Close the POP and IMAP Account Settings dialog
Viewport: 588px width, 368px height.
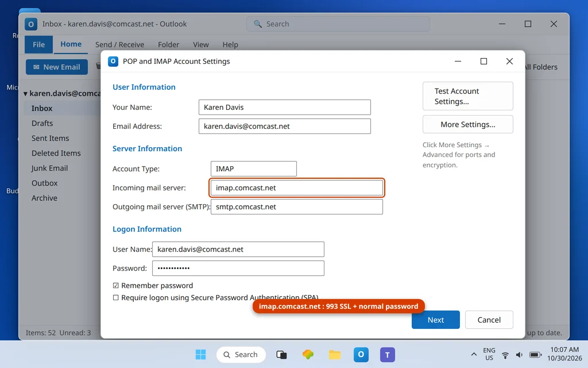pyautogui.click(x=509, y=61)
